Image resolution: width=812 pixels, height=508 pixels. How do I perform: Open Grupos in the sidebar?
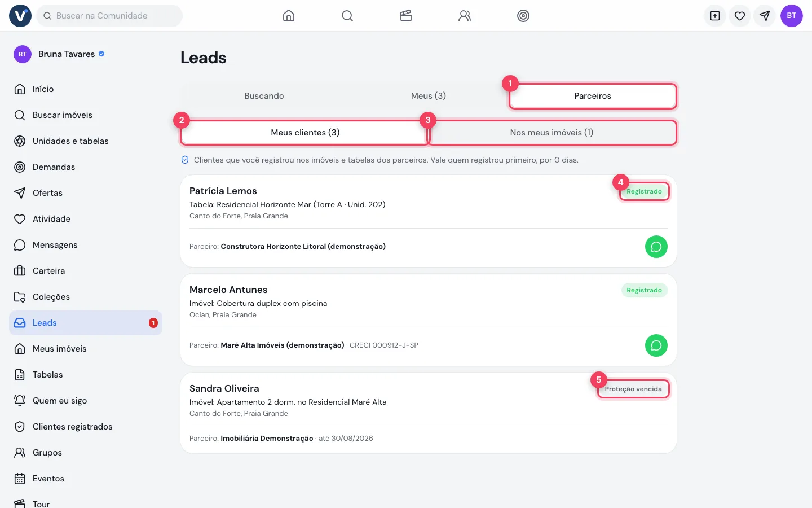point(86,453)
